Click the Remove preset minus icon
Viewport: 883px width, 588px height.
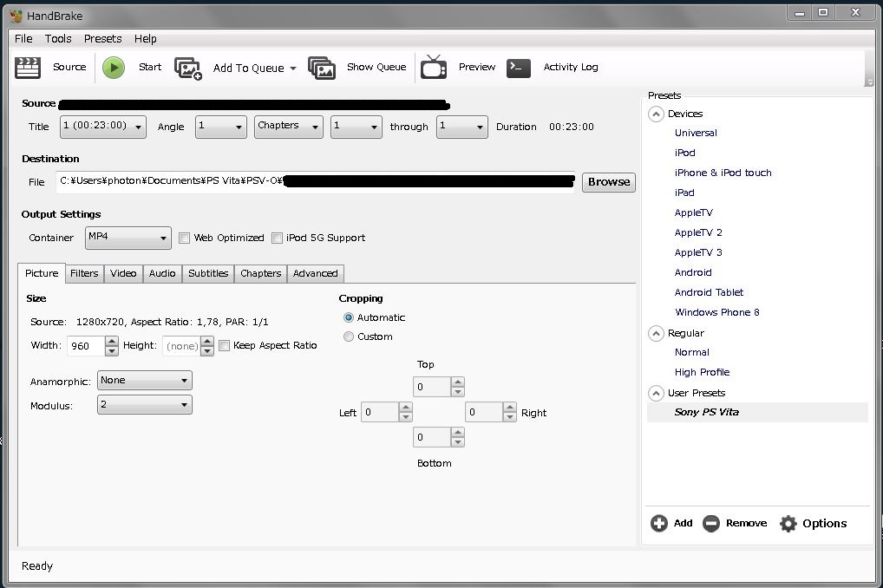(x=710, y=523)
